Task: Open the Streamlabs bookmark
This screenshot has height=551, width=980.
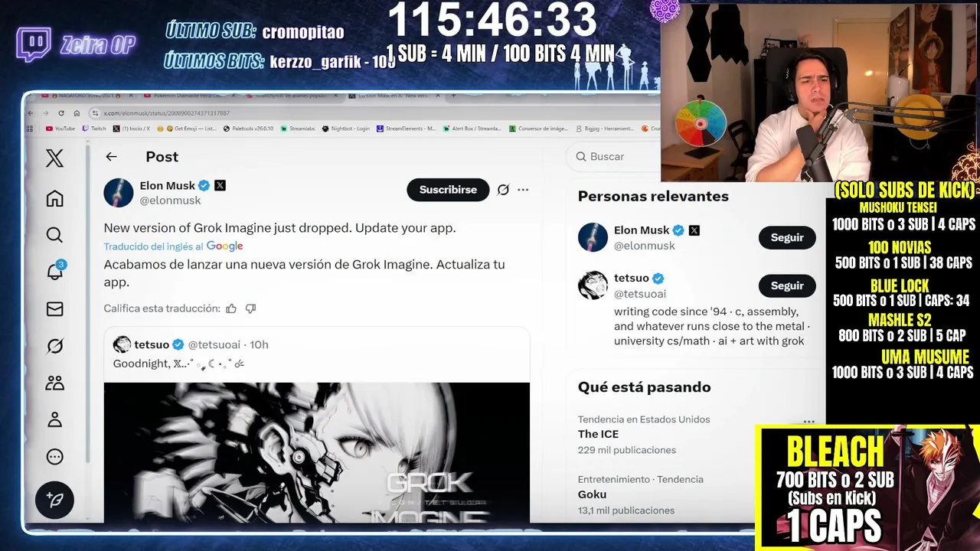Action: 298,129
